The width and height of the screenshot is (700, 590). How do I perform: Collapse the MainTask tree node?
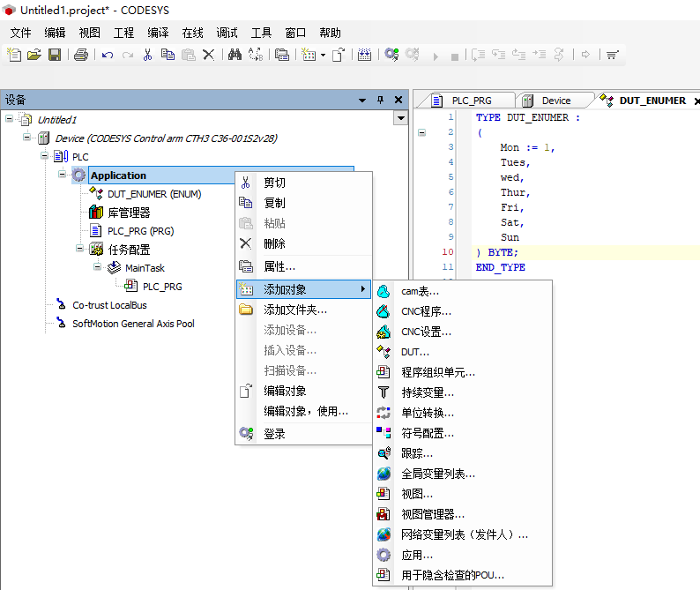click(97, 267)
